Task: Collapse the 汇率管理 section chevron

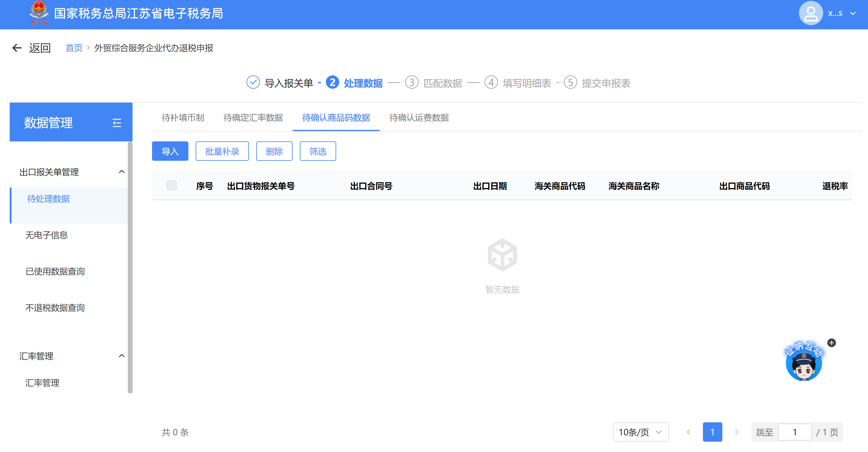Action: point(122,356)
